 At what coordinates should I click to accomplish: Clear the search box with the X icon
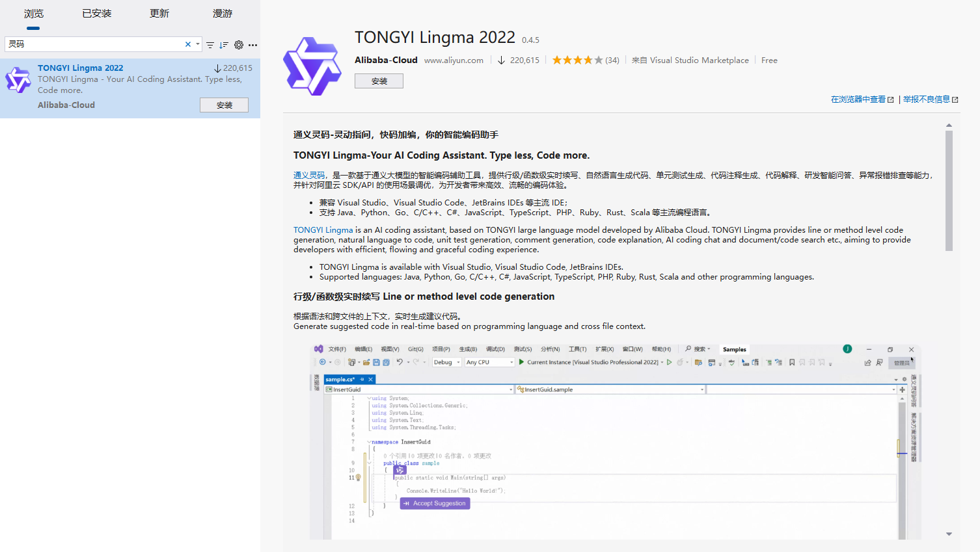pyautogui.click(x=188, y=44)
